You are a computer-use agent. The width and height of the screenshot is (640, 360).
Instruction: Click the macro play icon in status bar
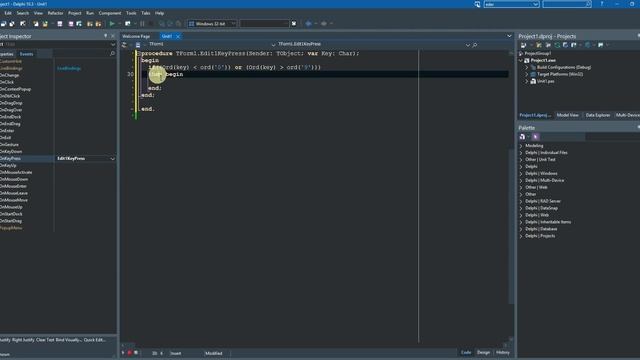click(x=123, y=353)
